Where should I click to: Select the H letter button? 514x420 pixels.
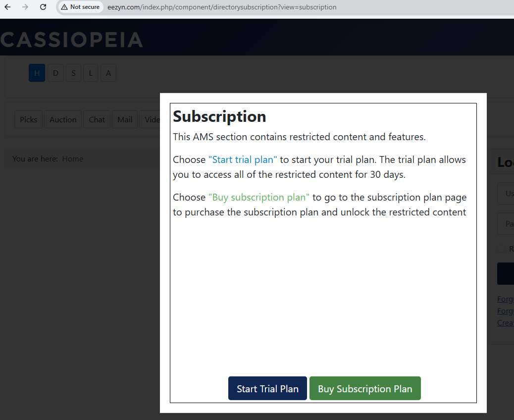click(x=37, y=73)
